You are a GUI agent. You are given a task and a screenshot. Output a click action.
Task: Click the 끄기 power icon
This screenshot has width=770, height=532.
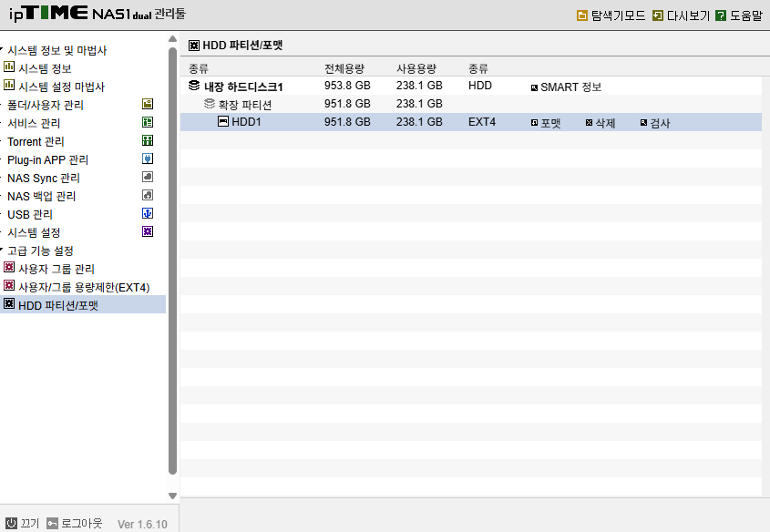(x=11, y=523)
